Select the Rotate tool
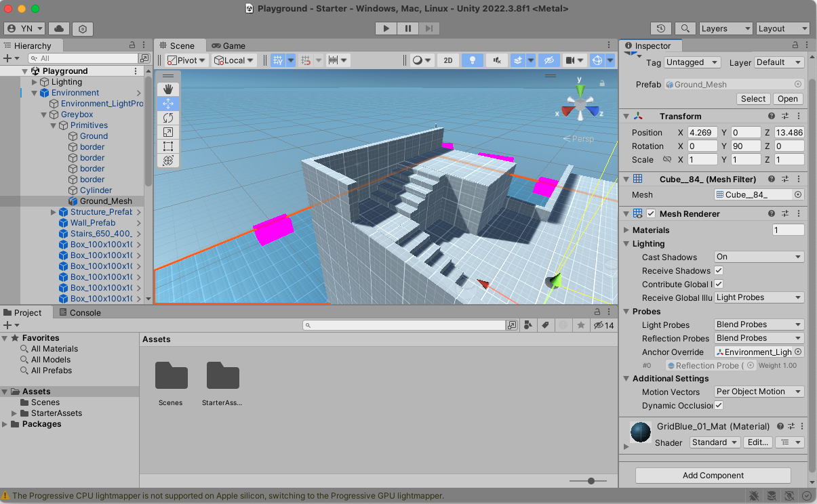 click(x=168, y=118)
